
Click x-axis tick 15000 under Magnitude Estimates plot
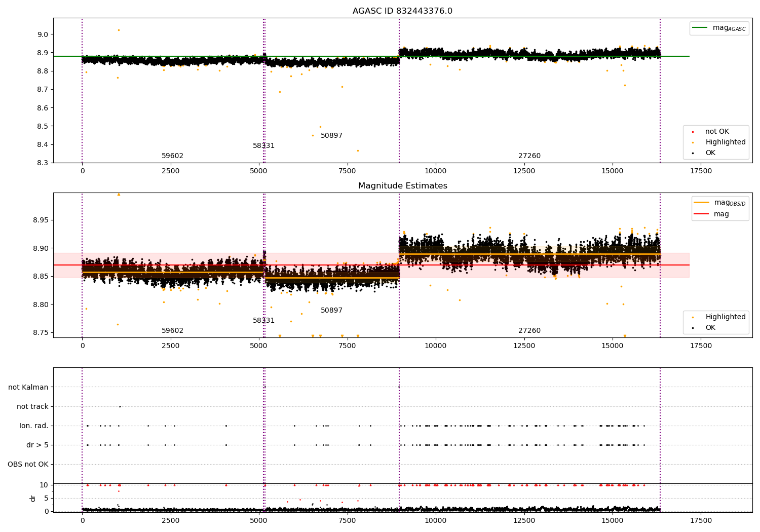pyautogui.click(x=613, y=346)
